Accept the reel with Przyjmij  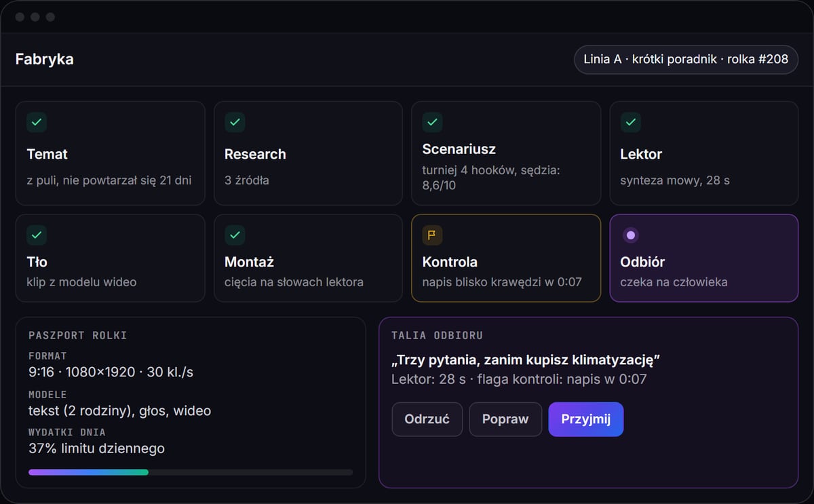click(586, 419)
